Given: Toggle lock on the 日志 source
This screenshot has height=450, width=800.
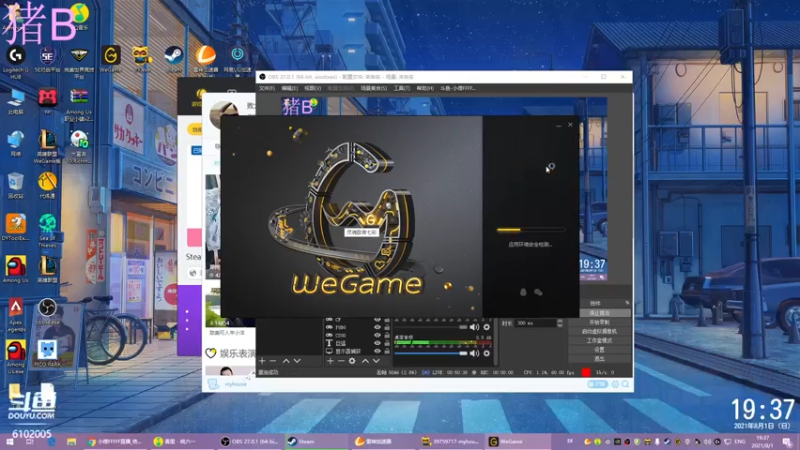Looking at the screenshot, I should pos(387,343).
